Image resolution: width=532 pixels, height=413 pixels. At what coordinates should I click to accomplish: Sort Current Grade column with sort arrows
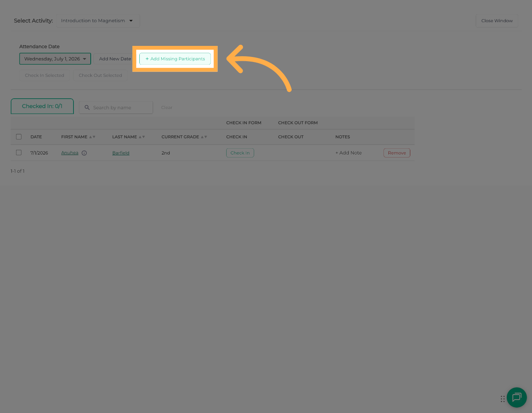204,137
